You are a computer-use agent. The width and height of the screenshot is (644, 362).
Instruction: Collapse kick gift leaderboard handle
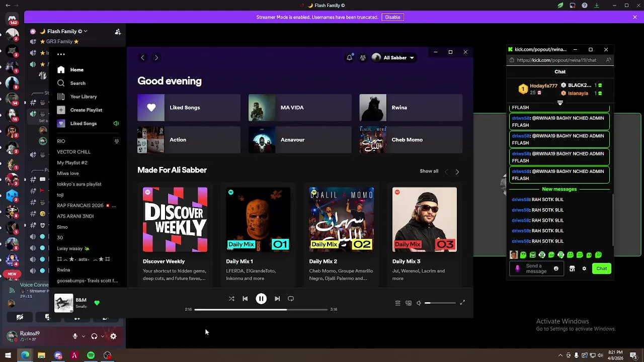[x=560, y=103]
